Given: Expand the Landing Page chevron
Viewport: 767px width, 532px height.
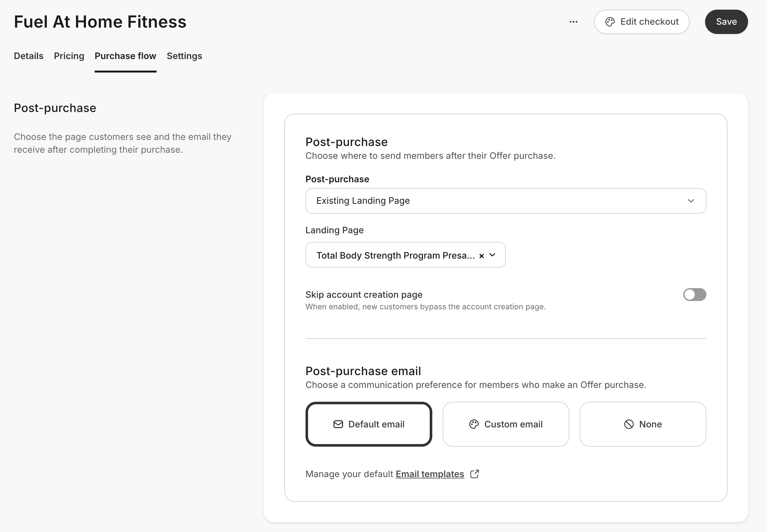Looking at the screenshot, I should [492, 255].
